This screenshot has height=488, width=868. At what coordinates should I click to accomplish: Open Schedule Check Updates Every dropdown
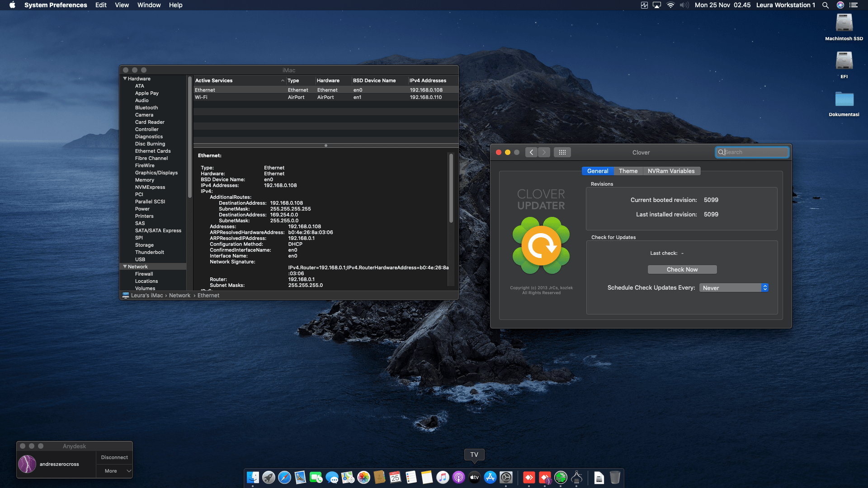point(734,288)
